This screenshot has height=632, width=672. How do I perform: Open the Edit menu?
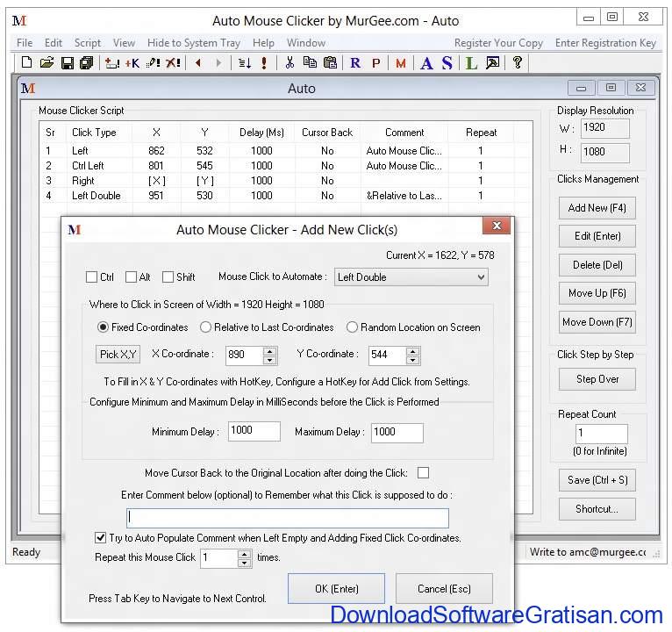(x=54, y=43)
